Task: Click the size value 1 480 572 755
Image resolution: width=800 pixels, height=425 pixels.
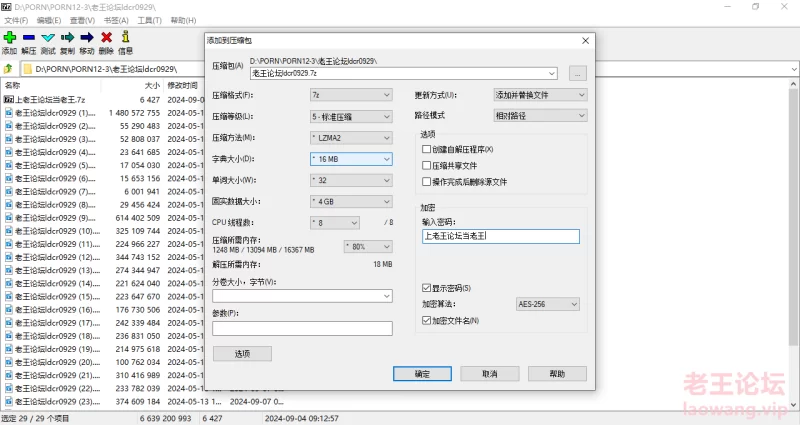Action: 134,113
